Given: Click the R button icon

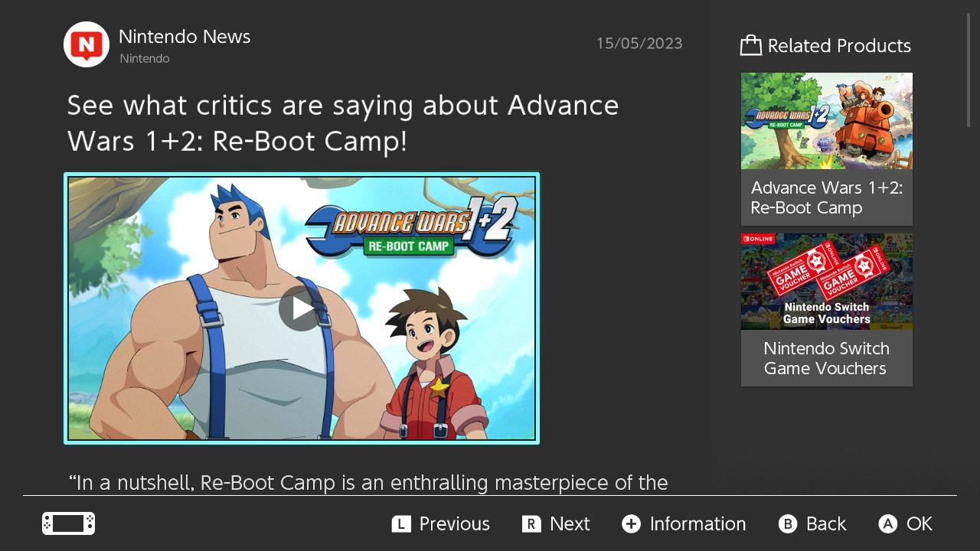Looking at the screenshot, I should 531,523.
